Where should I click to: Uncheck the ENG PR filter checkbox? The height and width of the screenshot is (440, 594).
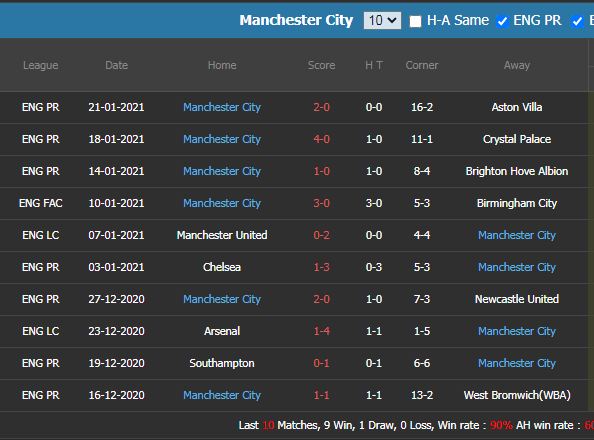click(x=502, y=21)
